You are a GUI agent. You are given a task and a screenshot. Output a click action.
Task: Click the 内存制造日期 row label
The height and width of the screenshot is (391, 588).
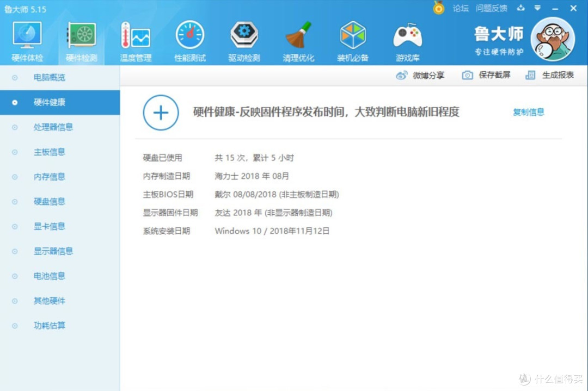pos(167,176)
